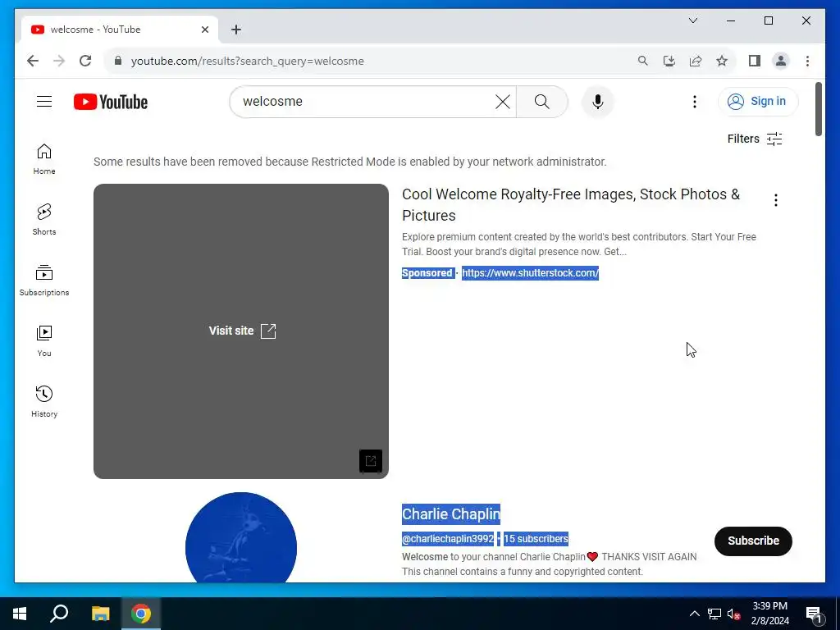Open three-dot options for the Shutterstock ad

[776, 200]
